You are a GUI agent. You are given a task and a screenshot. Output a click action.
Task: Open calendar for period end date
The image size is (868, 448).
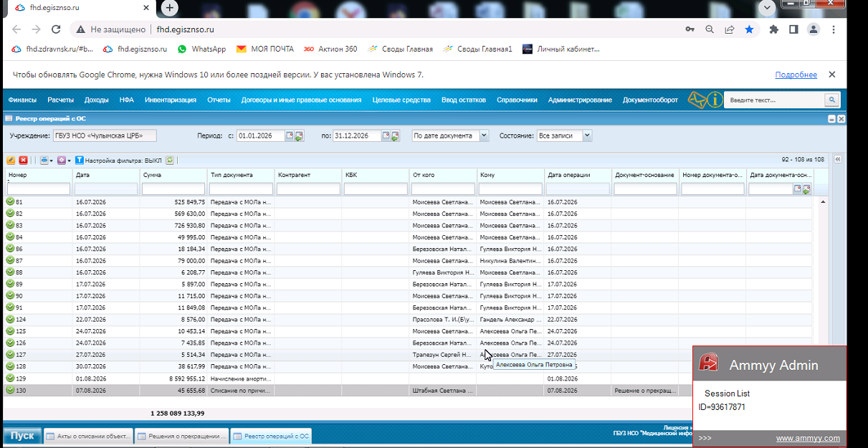pyautogui.click(x=386, y=135)
